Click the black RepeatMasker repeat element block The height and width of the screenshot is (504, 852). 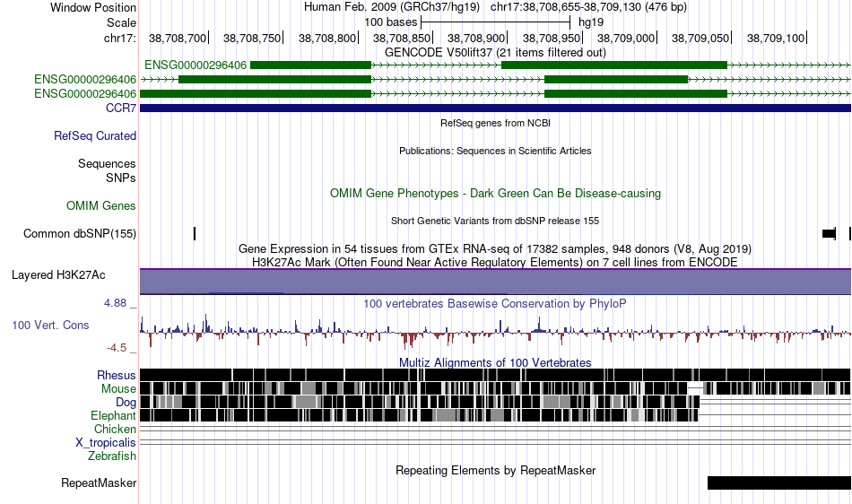pos(779,482)
